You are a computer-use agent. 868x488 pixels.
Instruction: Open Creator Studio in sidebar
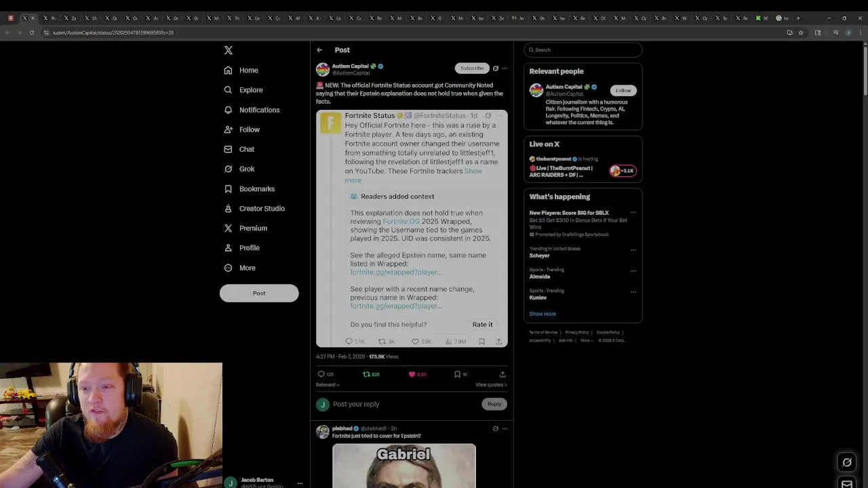254,209
